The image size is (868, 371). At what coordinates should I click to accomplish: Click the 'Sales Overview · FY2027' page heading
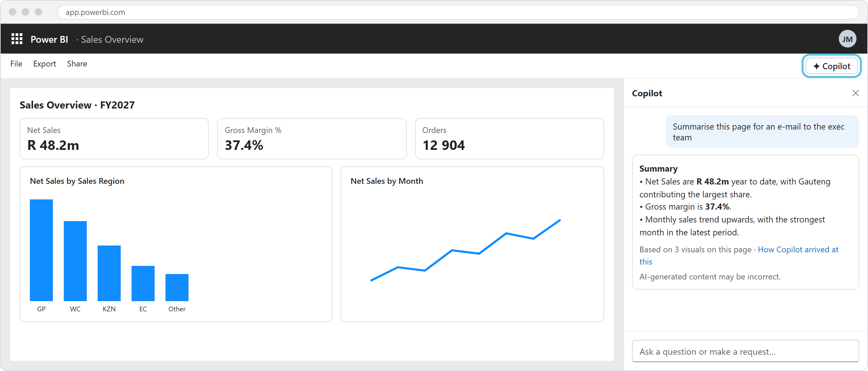77,105
